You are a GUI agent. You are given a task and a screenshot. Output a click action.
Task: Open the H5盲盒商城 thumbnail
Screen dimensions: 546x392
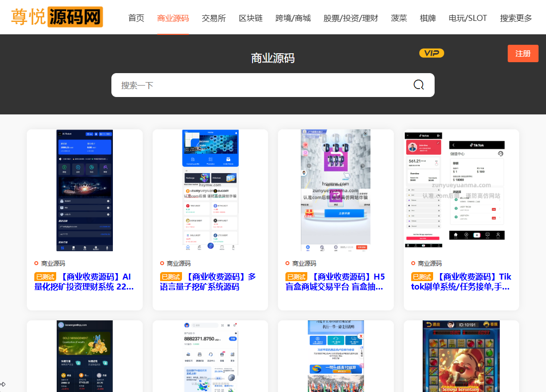336,190
